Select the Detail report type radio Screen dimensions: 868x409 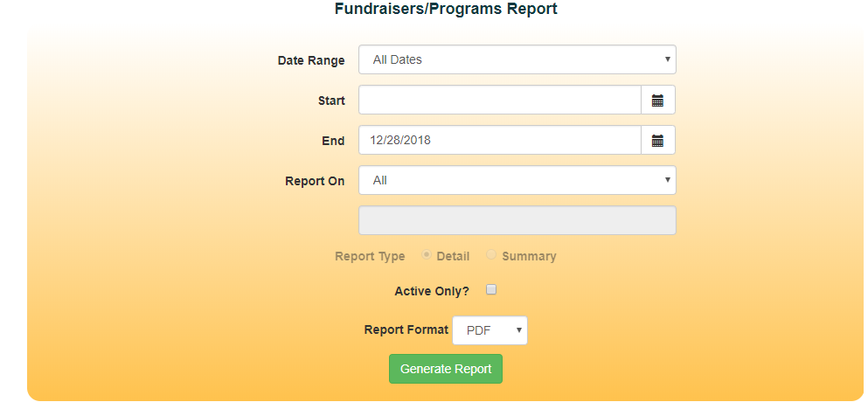coord(427,254)
